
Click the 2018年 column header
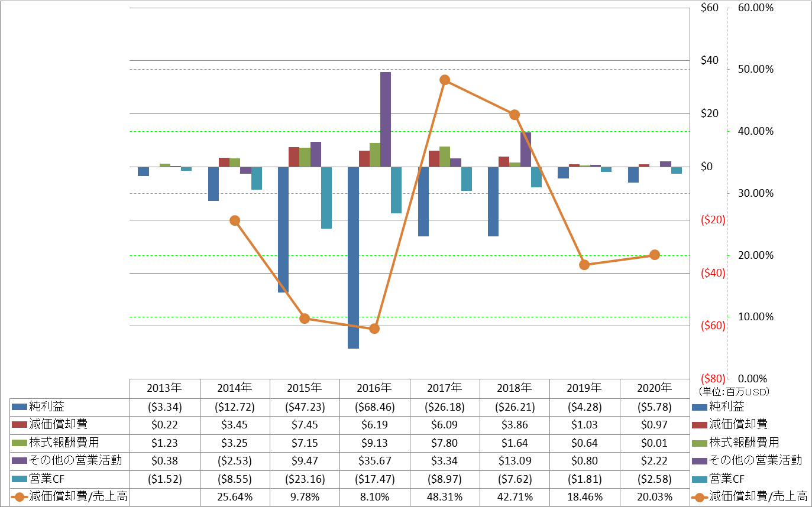click(515, 388)
